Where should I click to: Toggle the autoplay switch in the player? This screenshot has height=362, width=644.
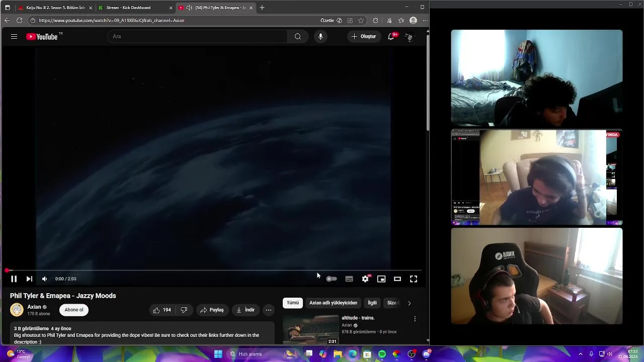[x=331, y=279]
